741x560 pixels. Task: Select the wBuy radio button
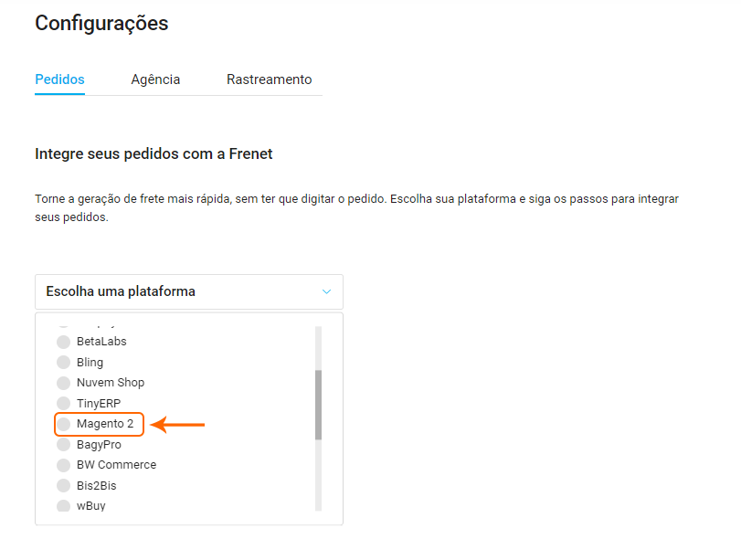click(63, 506)
